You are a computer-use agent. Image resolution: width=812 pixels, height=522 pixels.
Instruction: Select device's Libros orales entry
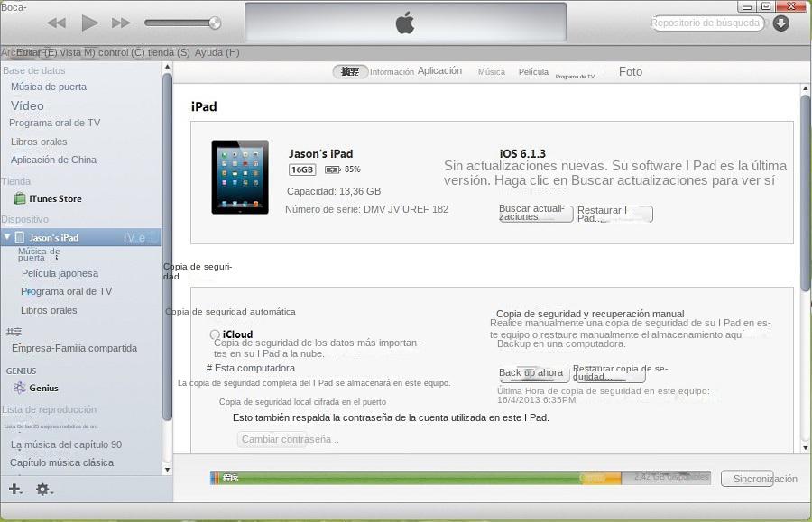[x=49, y=310]
